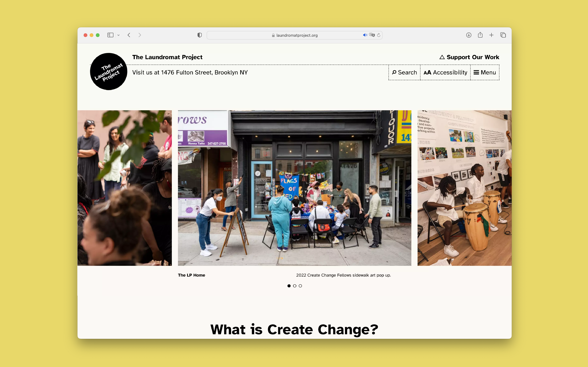Go back to the previous page

pyautogui.click(x=129, y=35)
